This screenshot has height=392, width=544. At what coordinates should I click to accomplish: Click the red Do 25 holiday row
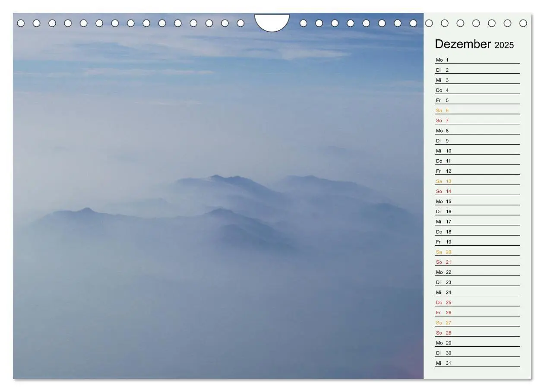[x=477, y=303]
